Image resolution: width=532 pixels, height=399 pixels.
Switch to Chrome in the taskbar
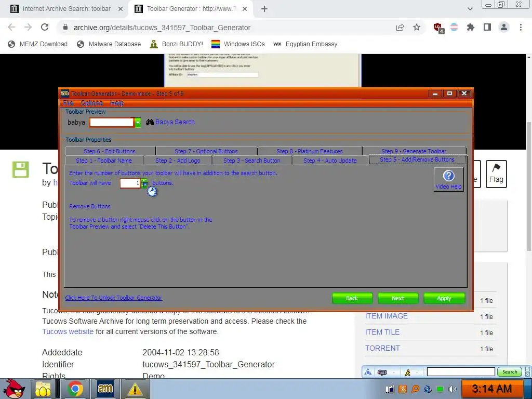pyautogui.click(x=75, y=389)
